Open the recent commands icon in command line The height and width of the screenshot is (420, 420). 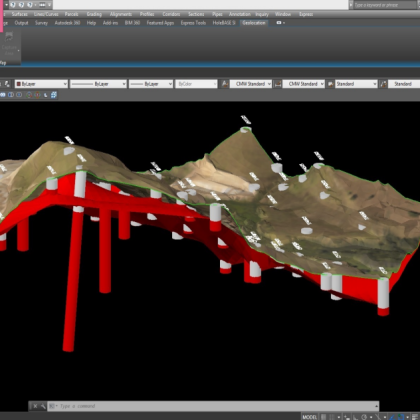(x=53, y=406)
